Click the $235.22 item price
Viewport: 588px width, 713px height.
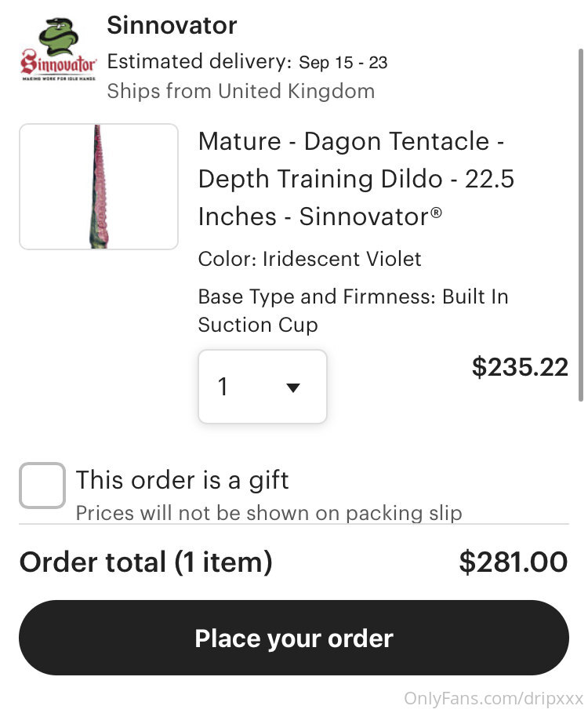(x=520, y=367)
